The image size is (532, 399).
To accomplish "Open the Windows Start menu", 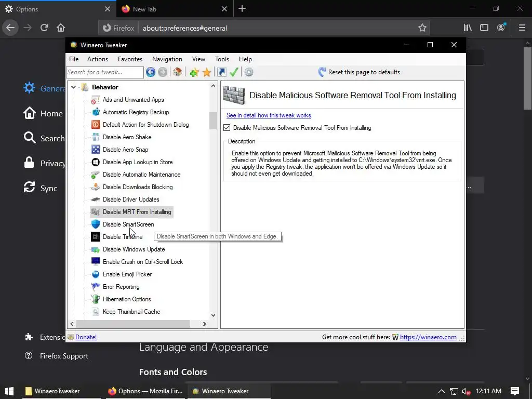I will (x=9, y=391).
